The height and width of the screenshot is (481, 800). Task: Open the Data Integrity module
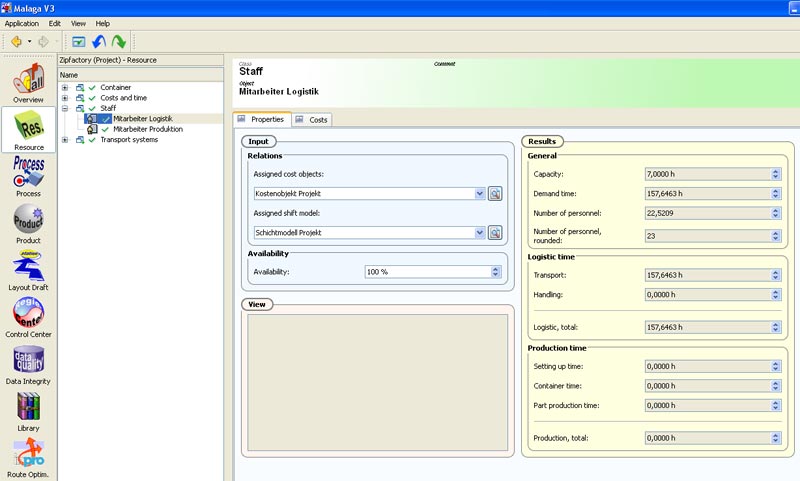(x=29, y=364)
